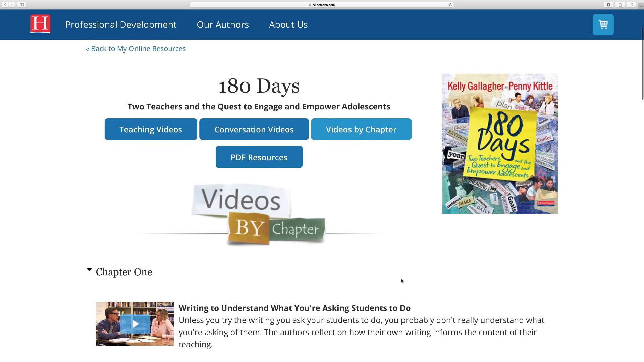Click the Videos BY Chapter banner image
Image resolution: width=644 pixels, height=362 pixels.
(x=259, y=215)
